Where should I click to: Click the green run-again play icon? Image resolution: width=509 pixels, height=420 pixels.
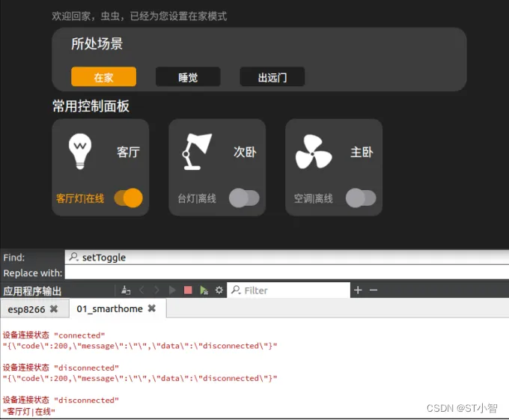click(172, 290)
